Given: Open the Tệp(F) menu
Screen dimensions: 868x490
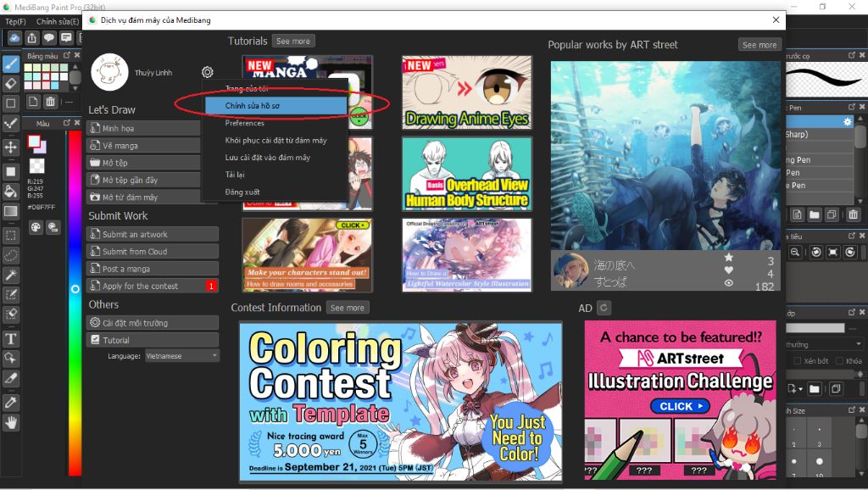Looking at the screenshot, I should [15, 21].
